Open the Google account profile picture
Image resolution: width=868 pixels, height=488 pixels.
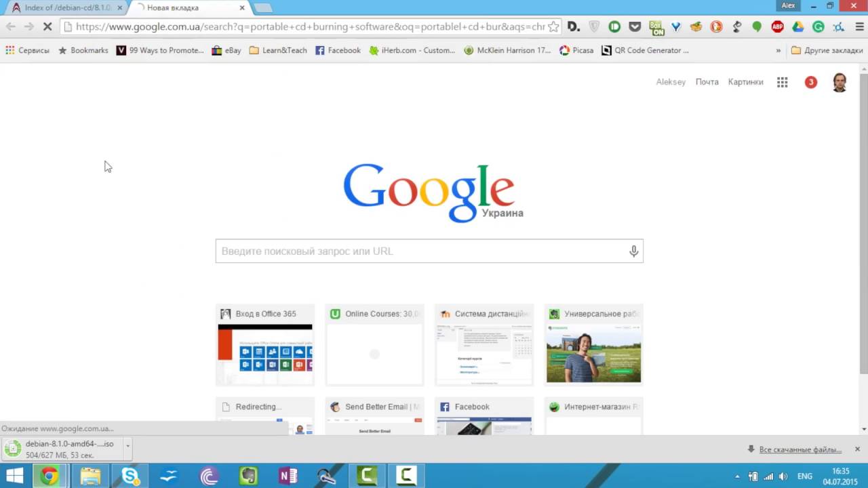click(x=840, y=82)
